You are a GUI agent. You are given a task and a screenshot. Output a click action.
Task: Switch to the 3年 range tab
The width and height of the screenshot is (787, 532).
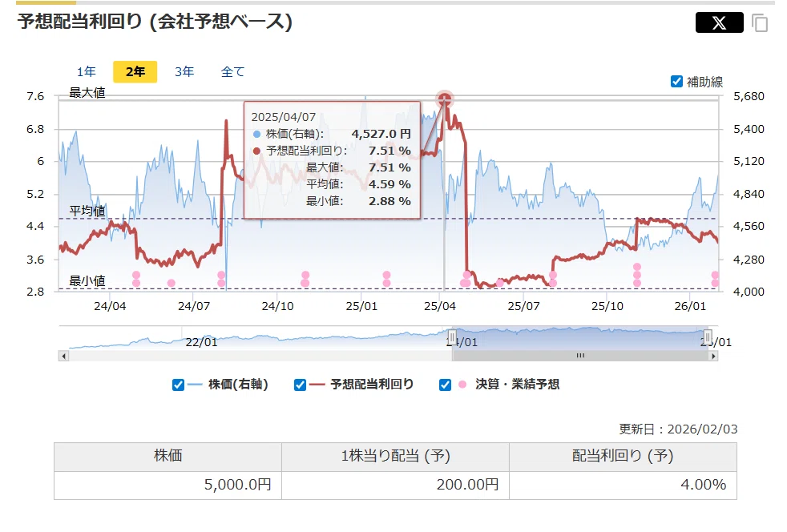pos(184,72)
